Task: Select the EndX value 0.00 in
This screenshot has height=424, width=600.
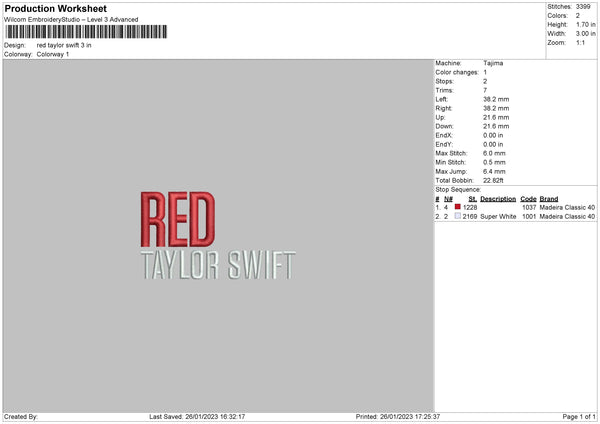Action: coord(493,135)
